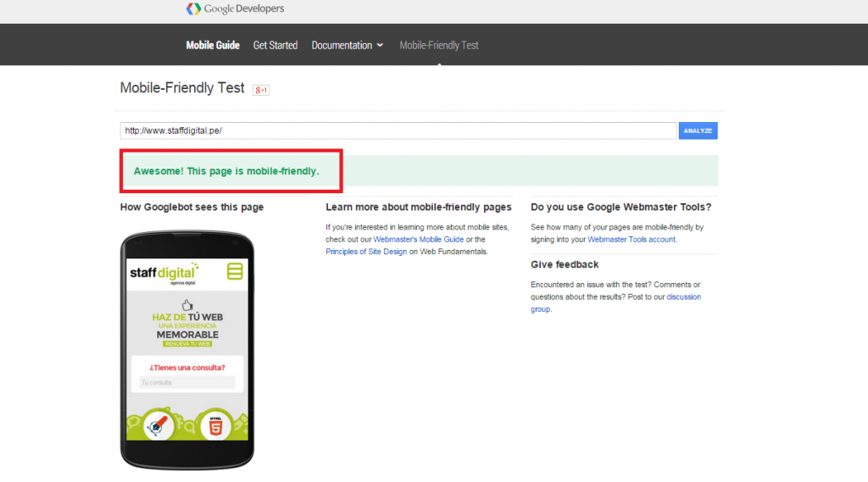Go to Get Started section
The width and height of the screenshot is (868, 482).
coord(275,46)
